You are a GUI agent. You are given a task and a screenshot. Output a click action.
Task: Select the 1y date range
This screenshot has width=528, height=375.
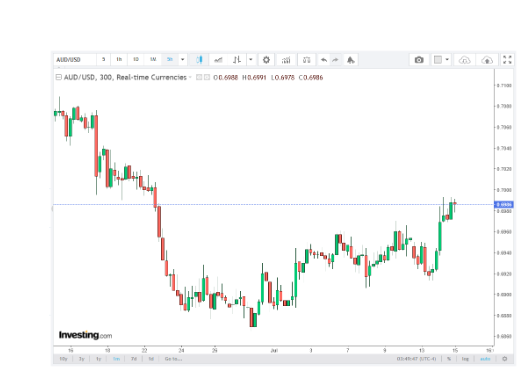(98, 359)
